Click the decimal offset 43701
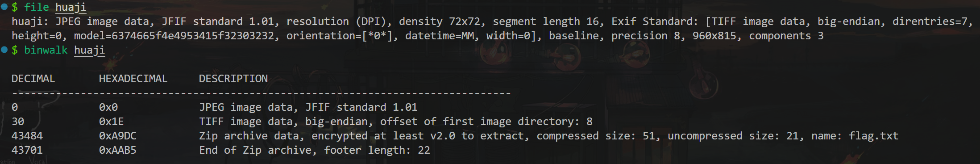The width and height of the screenshot is (980, 164). click(27, 150)
